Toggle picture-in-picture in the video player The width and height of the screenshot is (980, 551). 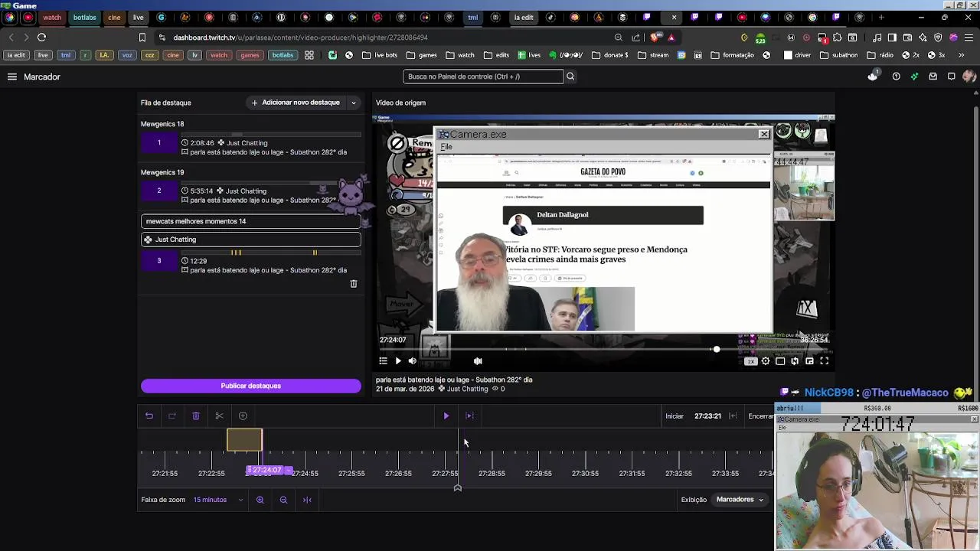click(809, 361)
